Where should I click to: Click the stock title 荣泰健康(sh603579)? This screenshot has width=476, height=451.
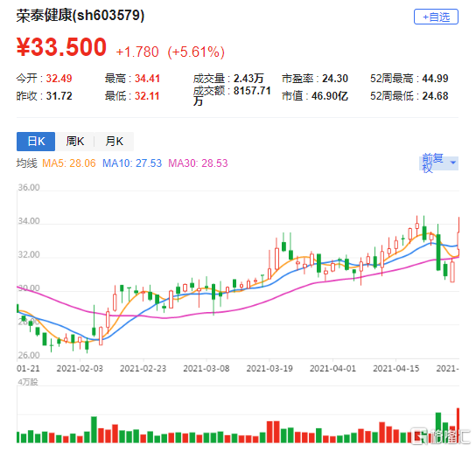(x=80, y=16)
